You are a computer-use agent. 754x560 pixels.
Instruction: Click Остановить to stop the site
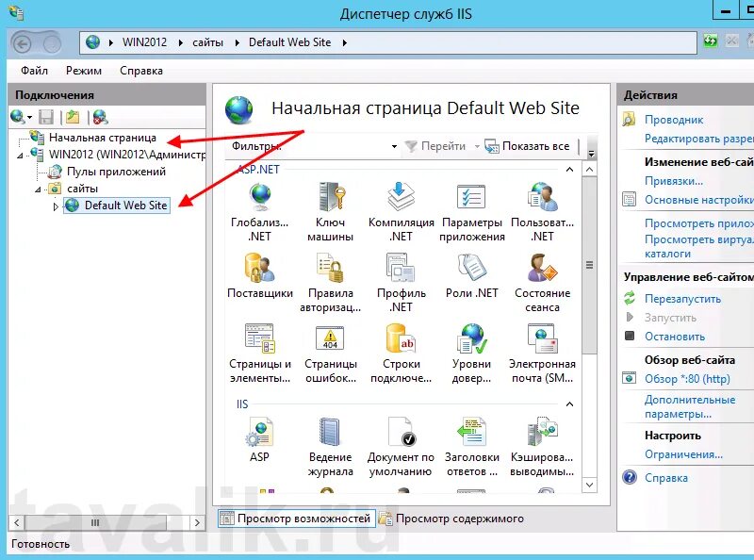[x=675, y=337]
